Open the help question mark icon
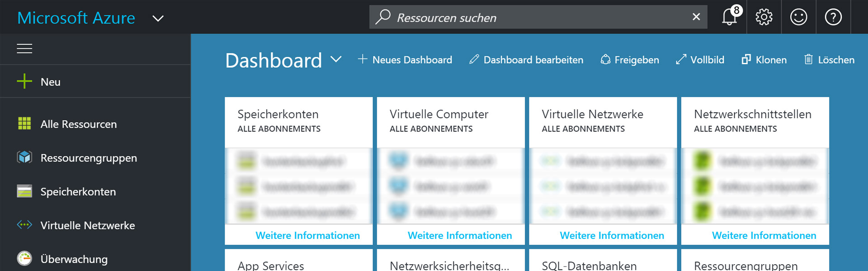This screenshot has height=271, width=868. click(x=833, y=17)
